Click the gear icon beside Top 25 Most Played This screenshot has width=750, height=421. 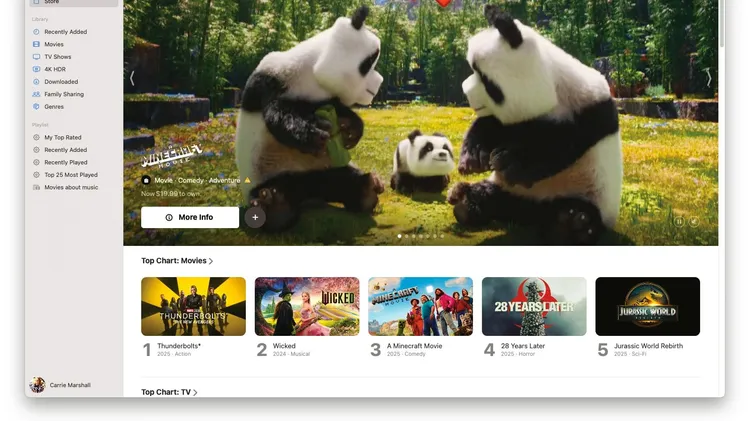click(36, 175)
